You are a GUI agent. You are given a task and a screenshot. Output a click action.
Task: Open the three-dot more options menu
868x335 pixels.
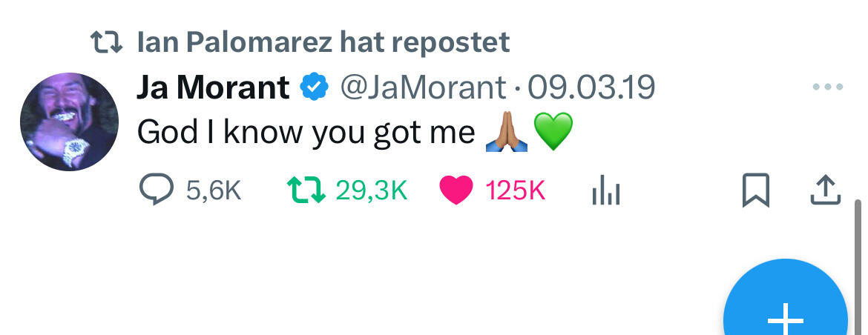pos(827,87)
